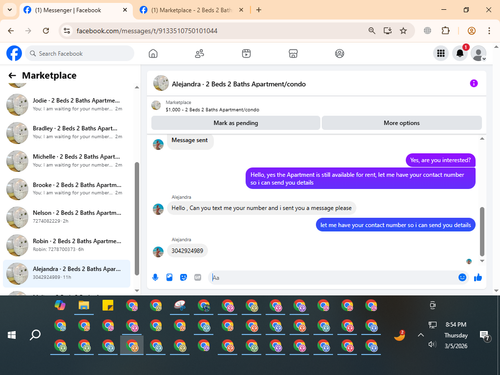Open the Michelle conversation
This screenshot has height=375, width=500.
click(x=67, y=161)
